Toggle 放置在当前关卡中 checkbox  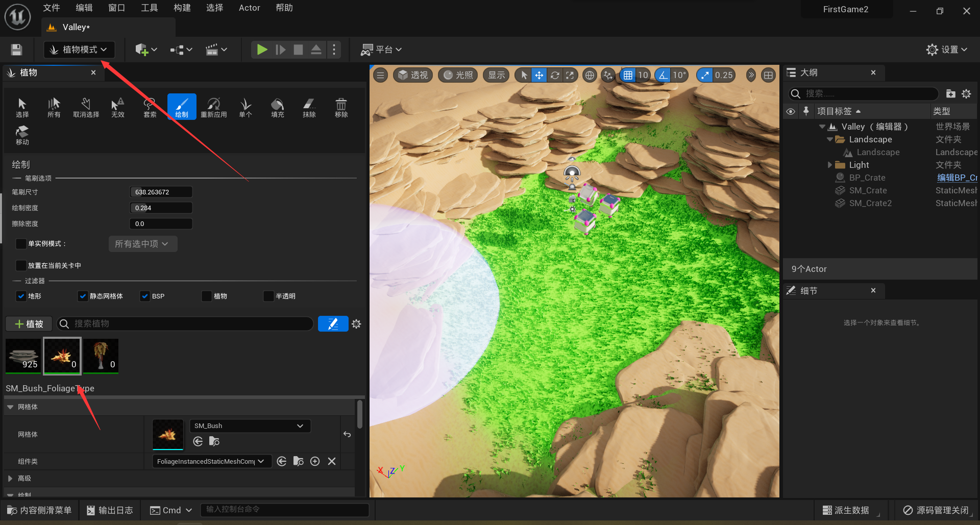tap(21, 265)
